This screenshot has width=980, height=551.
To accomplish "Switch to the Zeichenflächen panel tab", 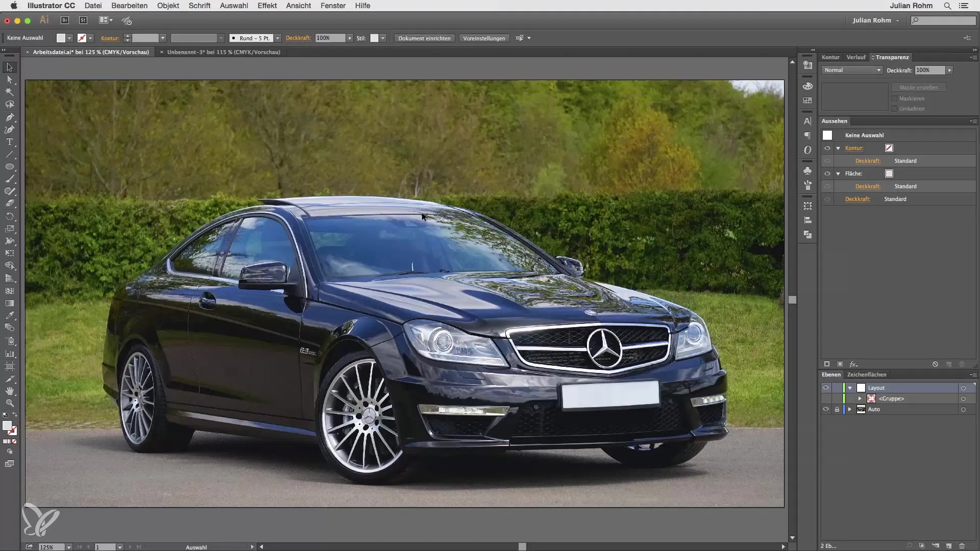I will tap(867, 374).
